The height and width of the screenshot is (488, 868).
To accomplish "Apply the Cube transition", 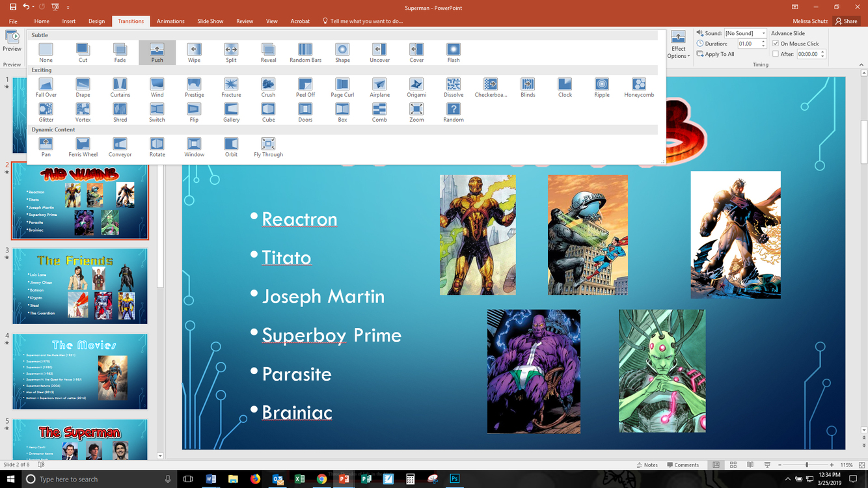I will [268, 112].
